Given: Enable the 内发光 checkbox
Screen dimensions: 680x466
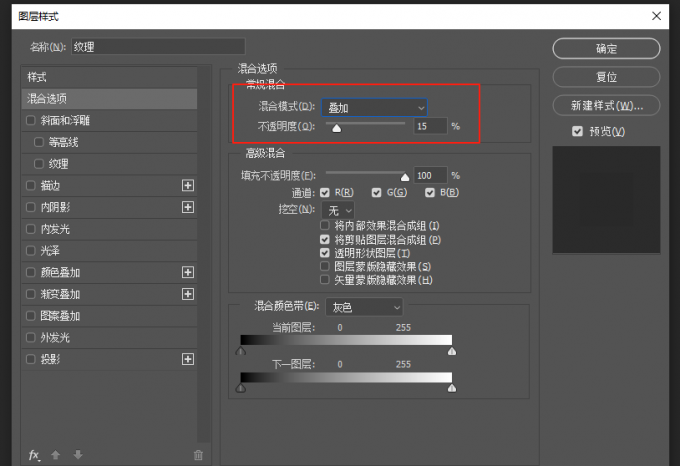Looking at the screenshot, I should [x=31, y=228].
